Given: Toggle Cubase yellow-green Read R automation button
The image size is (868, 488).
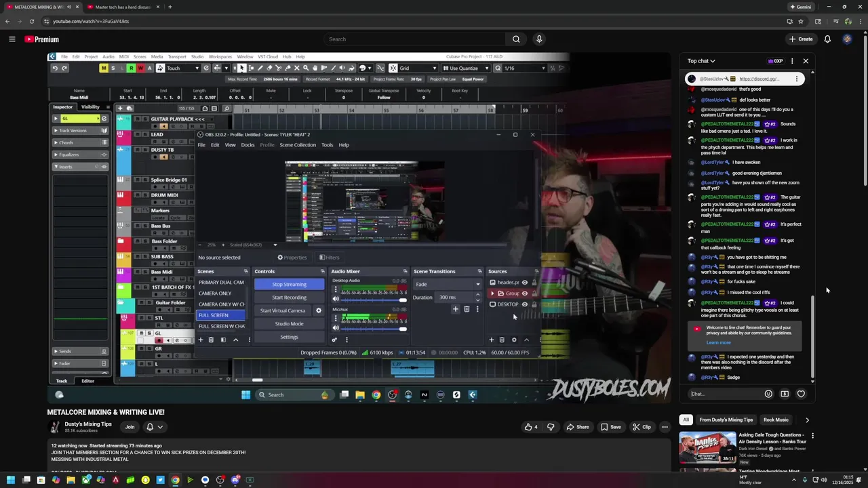Looking at the screenshot, I should [131, 68].
